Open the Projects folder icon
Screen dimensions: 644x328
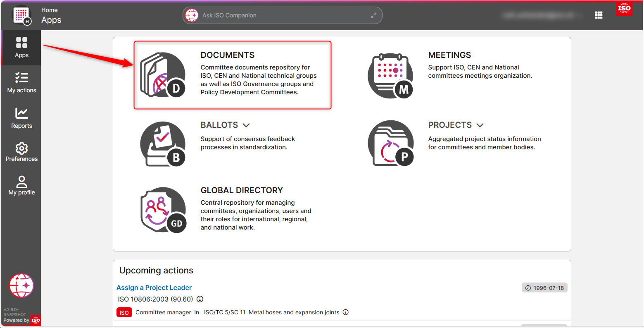click(390, 144)
